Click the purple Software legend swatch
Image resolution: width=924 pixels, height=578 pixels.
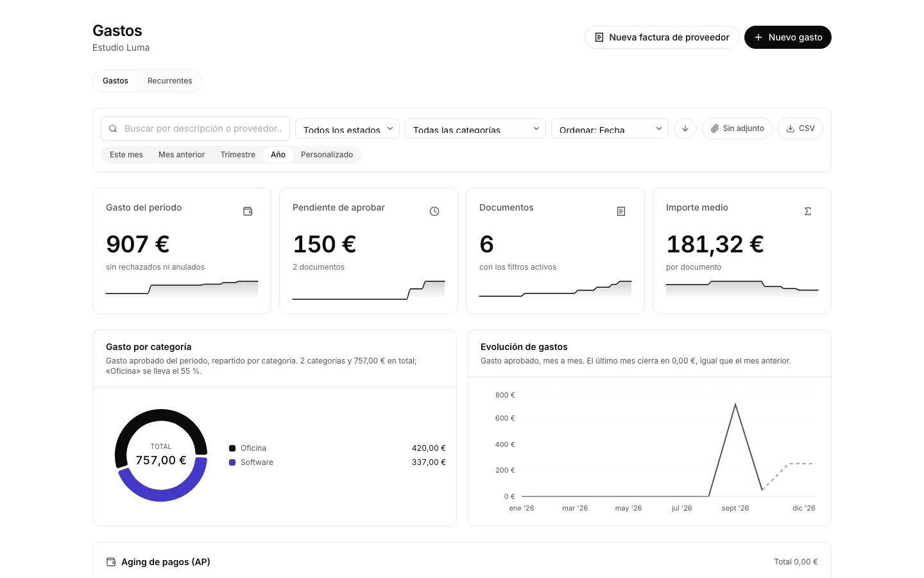pyautogui.click(x=232, y=462)
